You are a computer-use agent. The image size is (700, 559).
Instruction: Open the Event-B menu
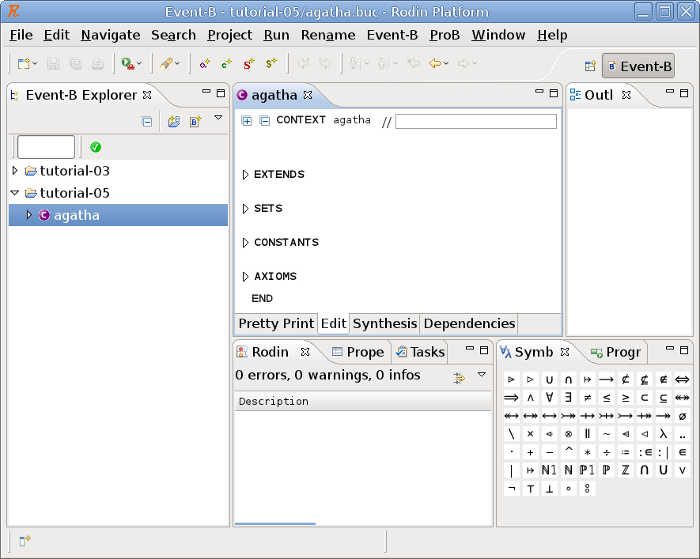392,35
